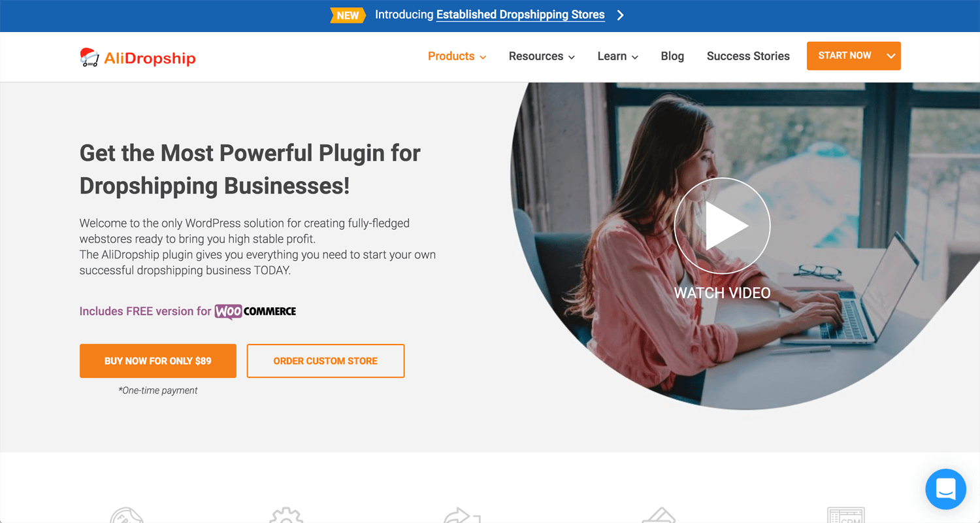Click the AliDropship logo
The image size is (980, 523).
[138, 58]
